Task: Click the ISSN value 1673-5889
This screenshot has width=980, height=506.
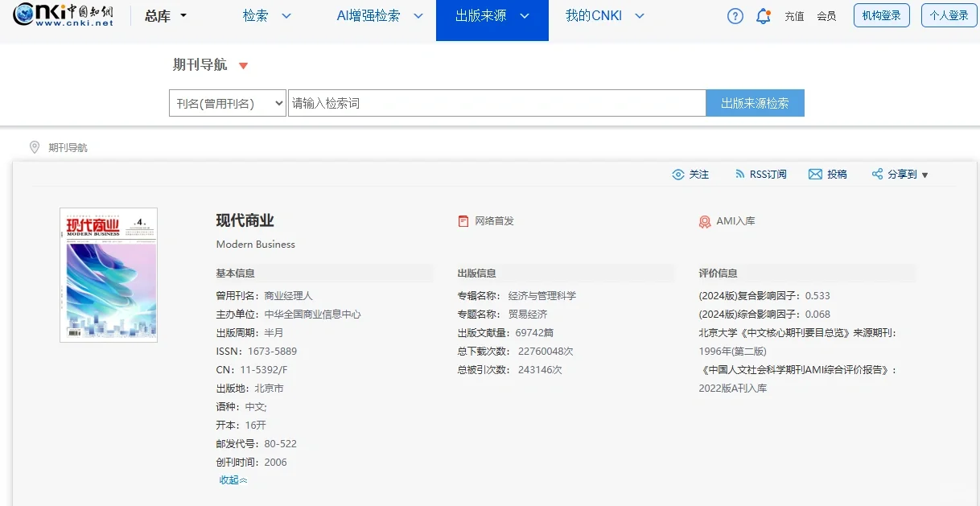Action: 271,352
